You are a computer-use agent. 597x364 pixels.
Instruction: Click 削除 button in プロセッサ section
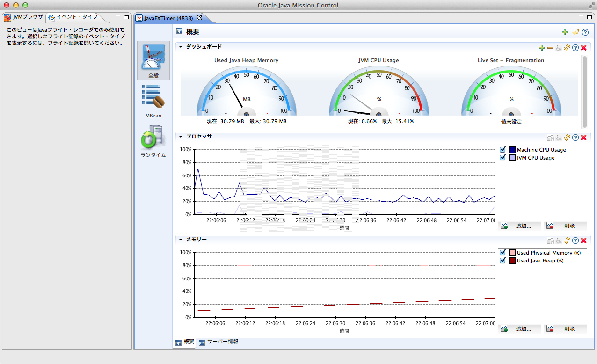click(x=565, y=226)
